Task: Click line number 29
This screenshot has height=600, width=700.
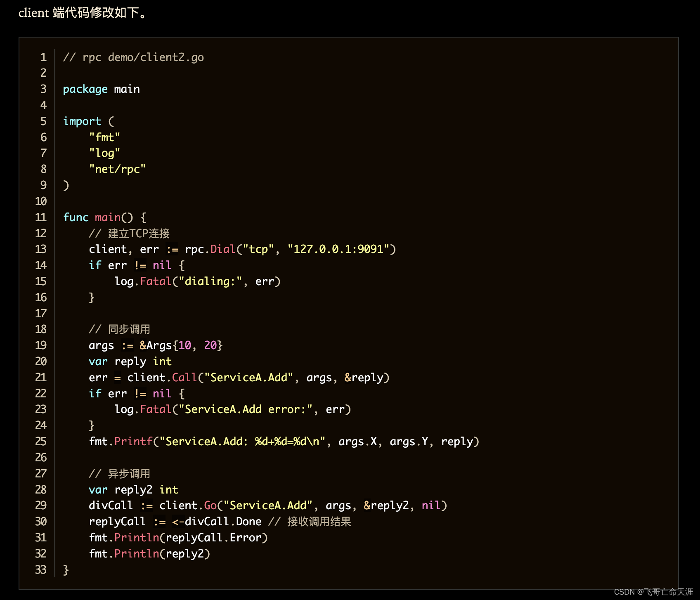Action: click(x=41, y=506)
